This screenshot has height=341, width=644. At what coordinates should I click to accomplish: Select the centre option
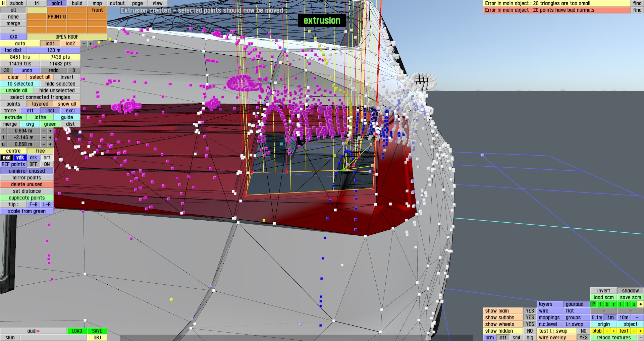[x=13, y=151]
